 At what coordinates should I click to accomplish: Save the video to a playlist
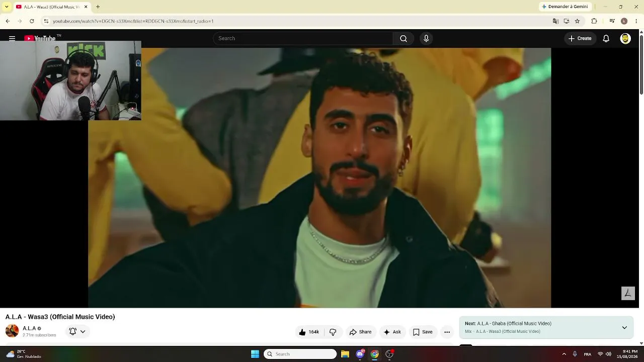click(x=423, y=332)
